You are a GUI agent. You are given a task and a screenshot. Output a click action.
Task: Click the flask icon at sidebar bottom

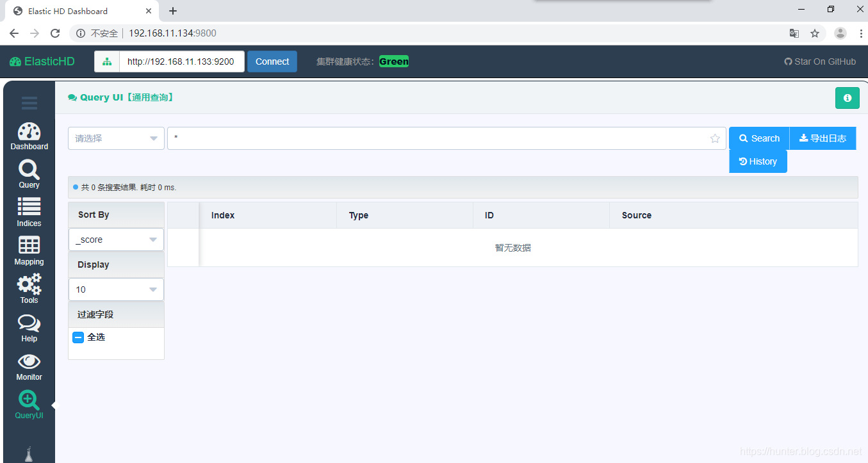coord(29,454)
